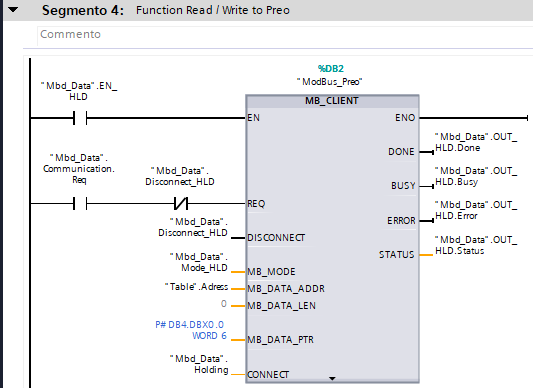Click the OUT_HLD.Busy output operand

click(x=476, y=176)
